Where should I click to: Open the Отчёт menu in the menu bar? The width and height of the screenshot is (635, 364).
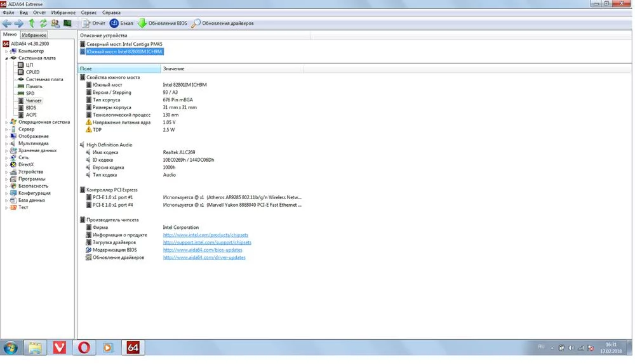[x=39, y=13]
